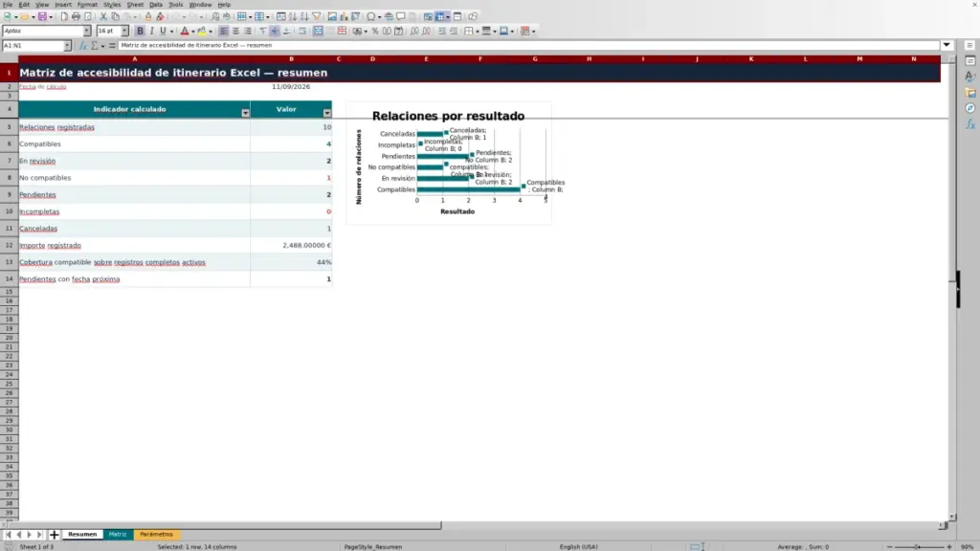Open Find and Replace icon
Image resolution: width=980 pixels, height=551 pixels.
point(215,17)
